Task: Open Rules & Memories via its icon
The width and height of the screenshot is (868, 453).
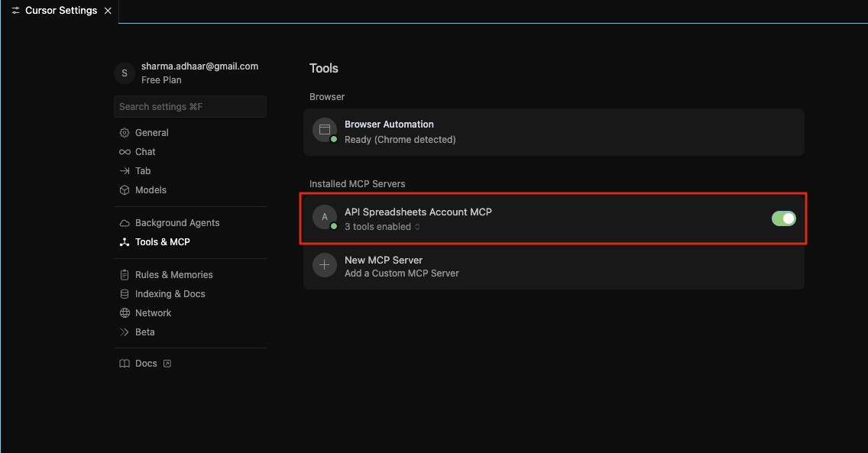Action: [124, 274]
